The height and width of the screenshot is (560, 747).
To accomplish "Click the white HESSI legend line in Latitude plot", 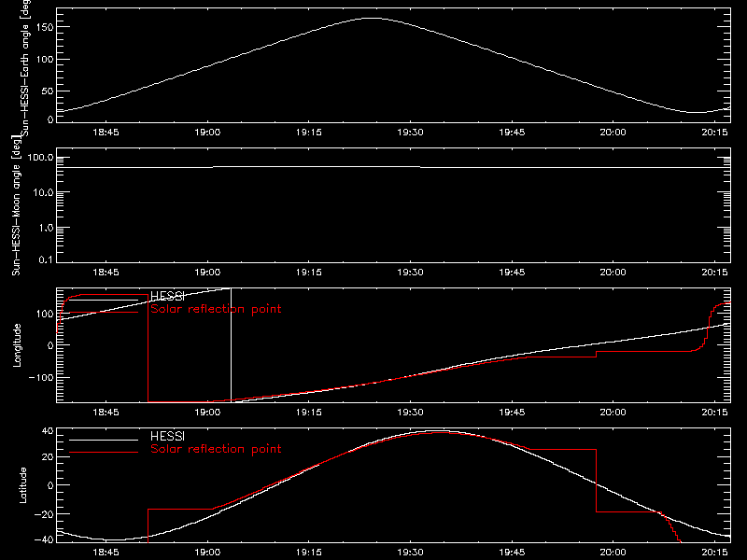I will coord(104,440).
